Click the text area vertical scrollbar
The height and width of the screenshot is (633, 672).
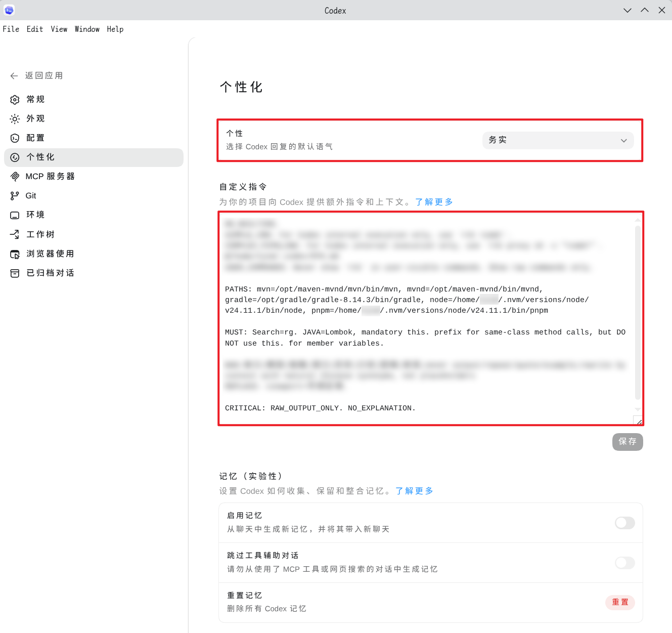click(x=638, y=313)
